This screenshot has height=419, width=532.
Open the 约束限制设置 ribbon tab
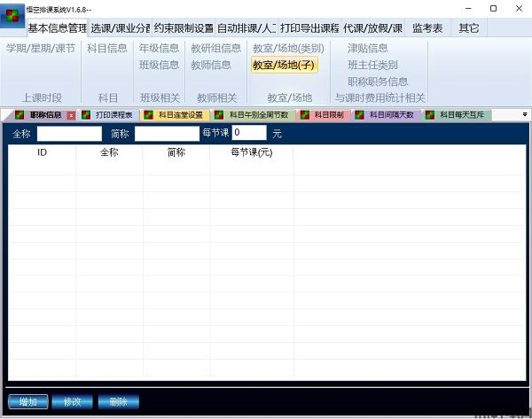184,27
